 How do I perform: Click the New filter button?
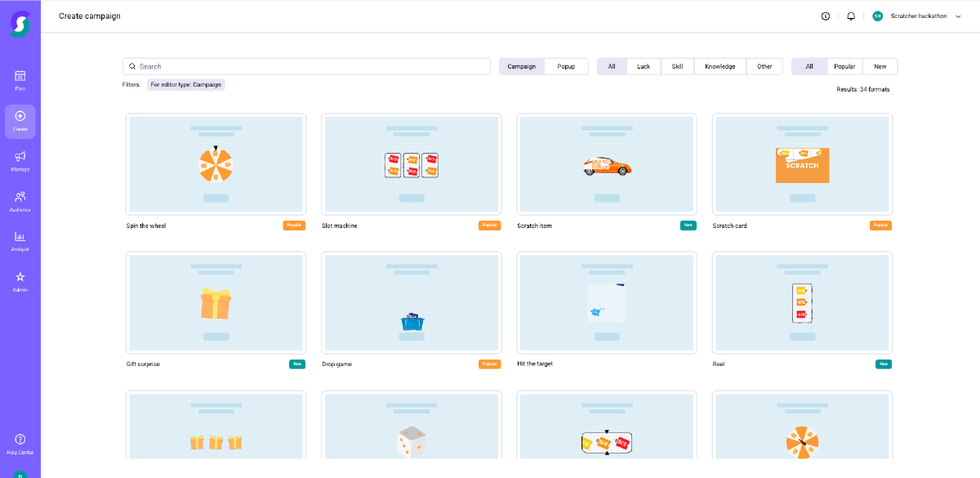pyautogui.click(x=880, y=66)
